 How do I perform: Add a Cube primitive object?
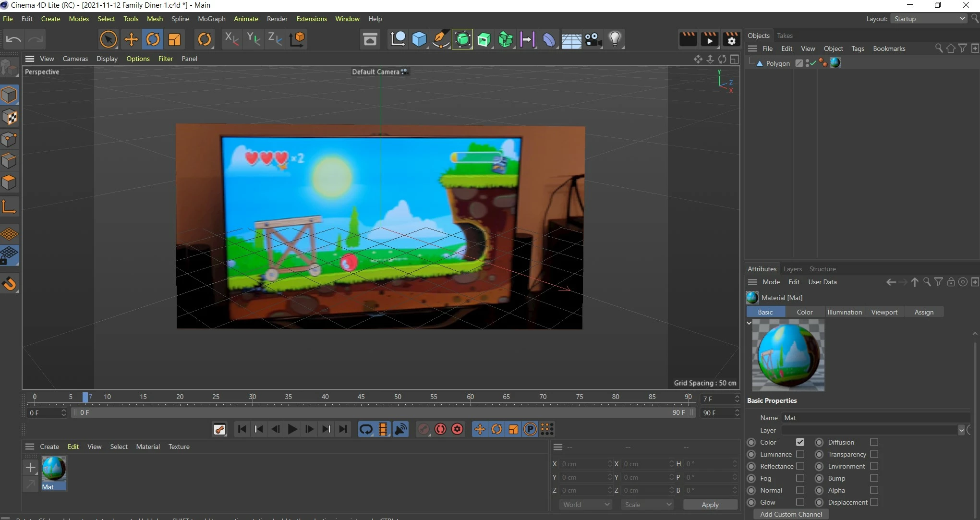[419, 39]
